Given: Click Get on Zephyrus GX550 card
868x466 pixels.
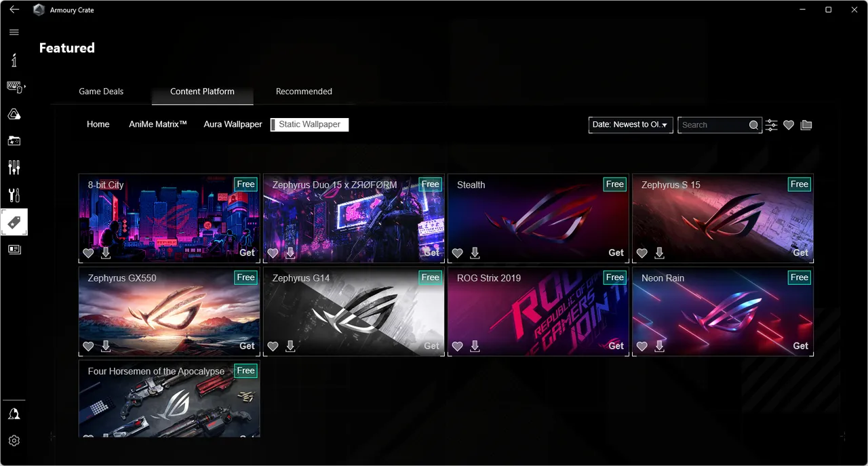Looking at the screenshot, I should [248, 347].
